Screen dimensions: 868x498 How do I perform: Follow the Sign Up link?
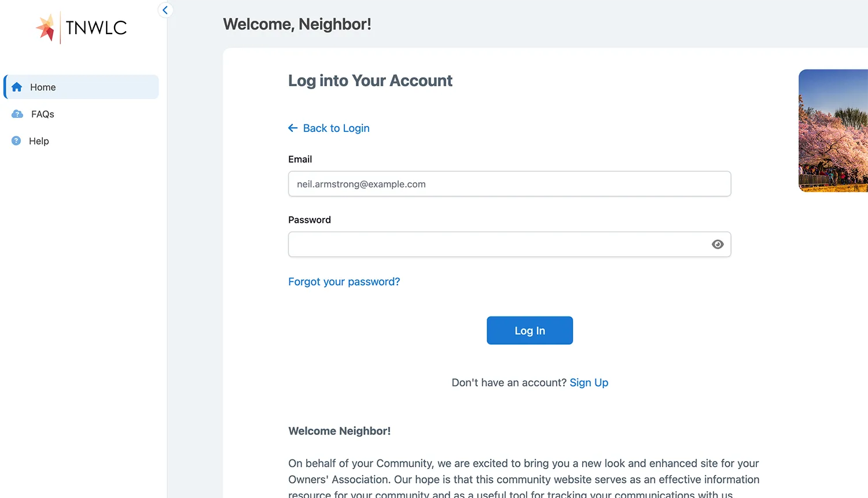[589, 382]
